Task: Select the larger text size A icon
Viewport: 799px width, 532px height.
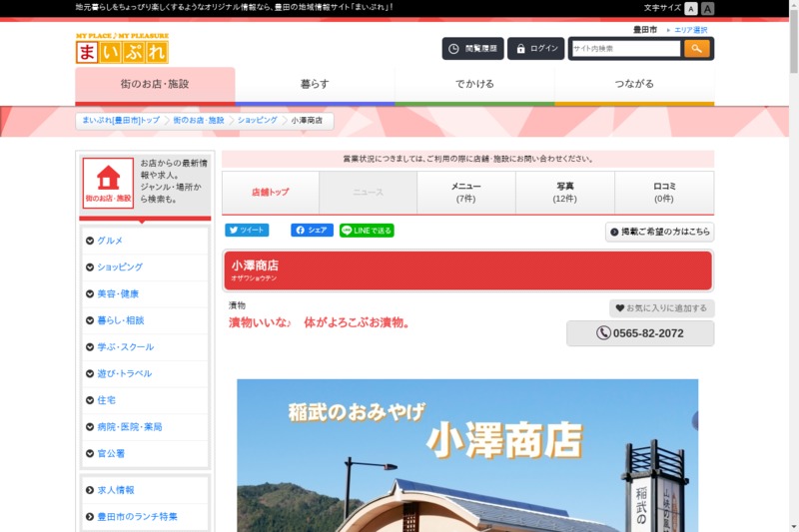Action: pyautogui.click(x=708, y=8)
